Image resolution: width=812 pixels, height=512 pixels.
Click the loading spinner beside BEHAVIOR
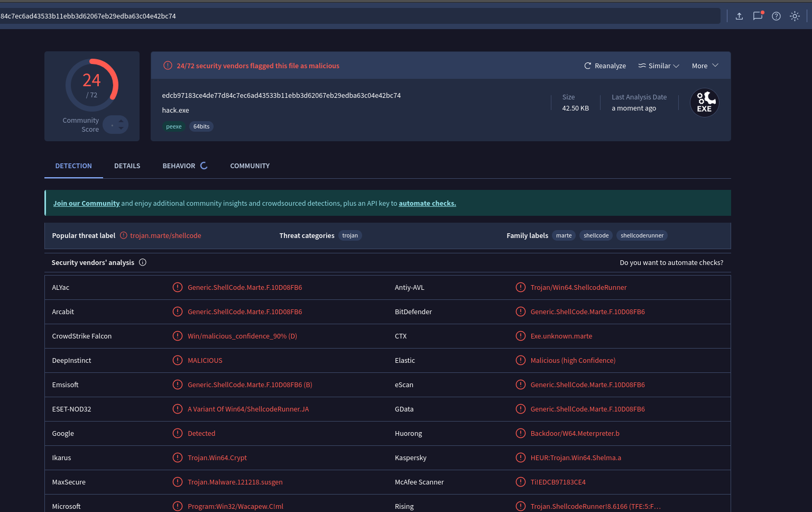(204, 166)
